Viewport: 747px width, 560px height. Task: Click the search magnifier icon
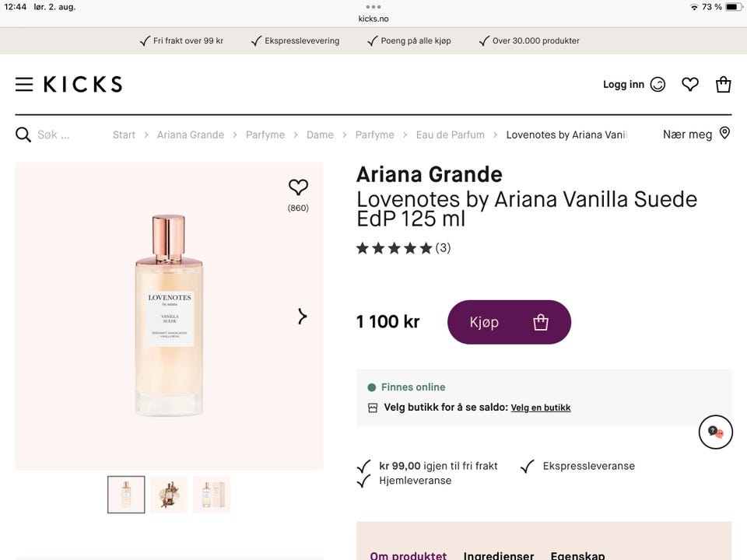click(x=23, y=135)
